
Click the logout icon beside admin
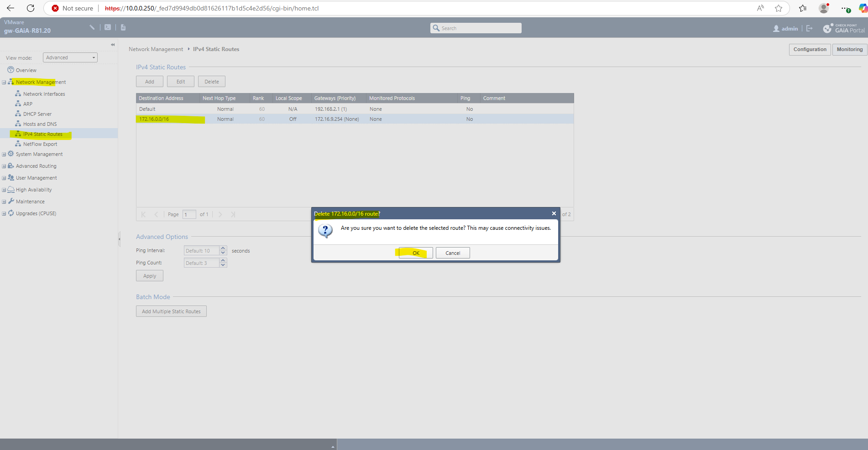810,28
